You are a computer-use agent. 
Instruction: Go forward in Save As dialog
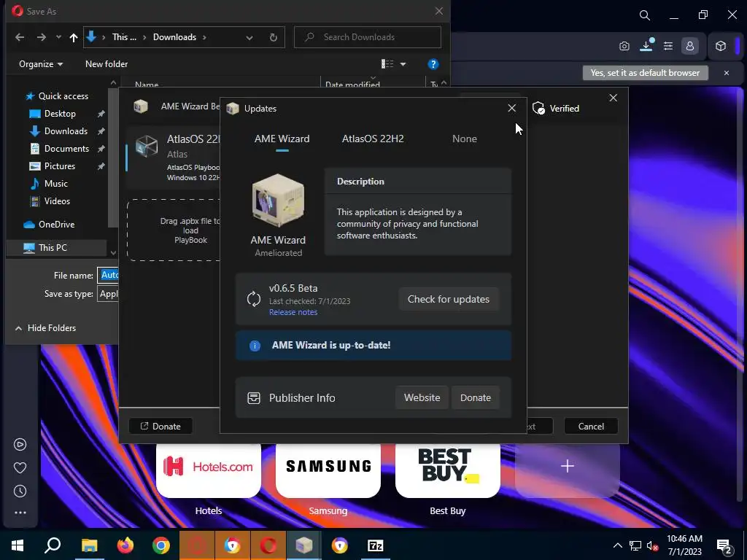[42, 37]
